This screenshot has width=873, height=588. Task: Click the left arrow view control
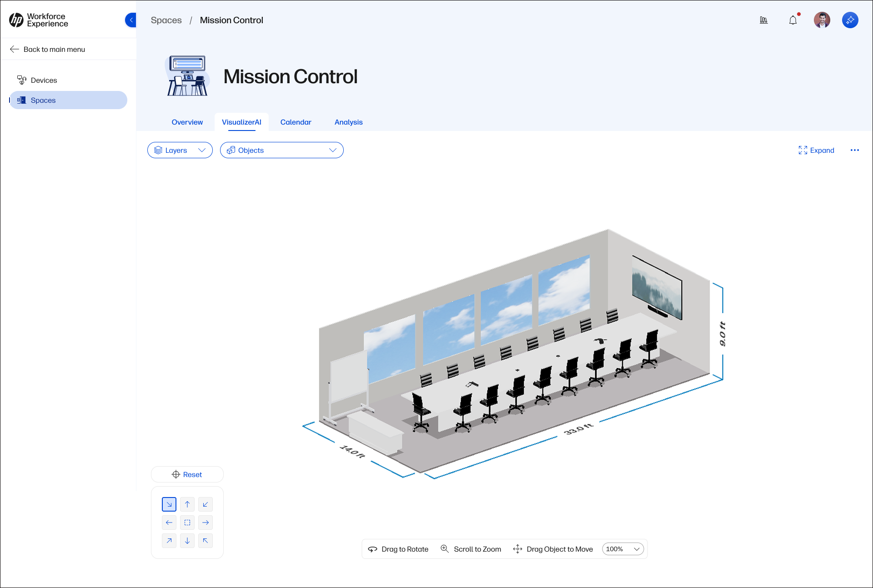point(169,523)
